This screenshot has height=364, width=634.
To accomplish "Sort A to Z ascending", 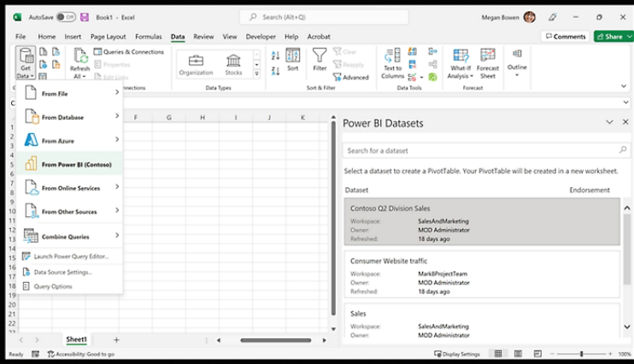I will pos(275,56).
